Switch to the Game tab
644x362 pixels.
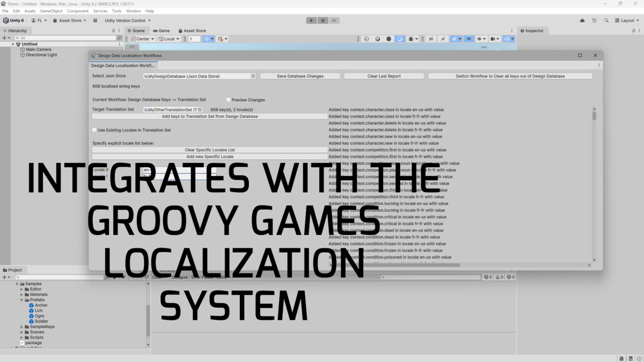click(x=162, y=31)
